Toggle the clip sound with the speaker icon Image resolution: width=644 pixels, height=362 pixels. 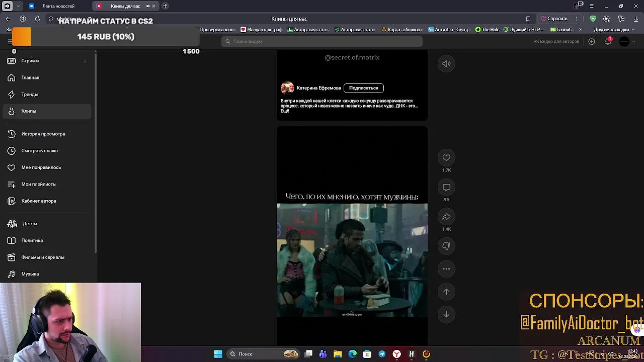pos(446,64)
